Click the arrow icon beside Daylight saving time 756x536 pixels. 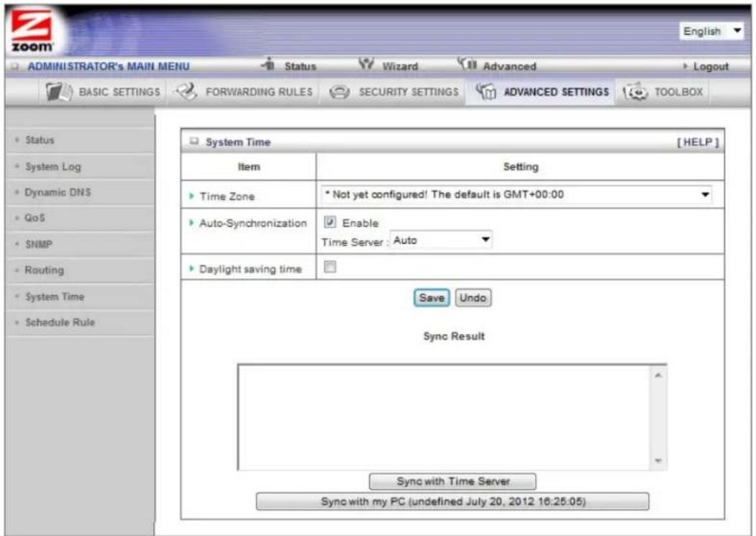click(x=192, y=268)
